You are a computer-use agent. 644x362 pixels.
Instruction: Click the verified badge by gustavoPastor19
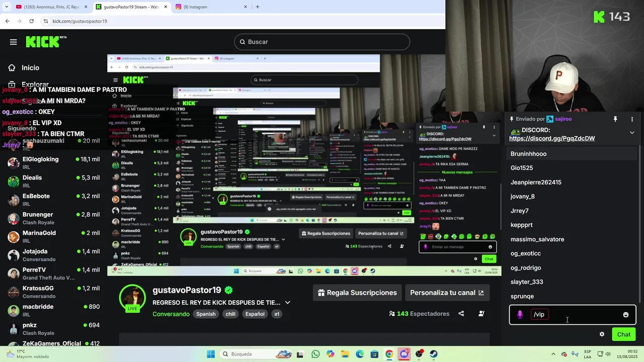(228, 290)
